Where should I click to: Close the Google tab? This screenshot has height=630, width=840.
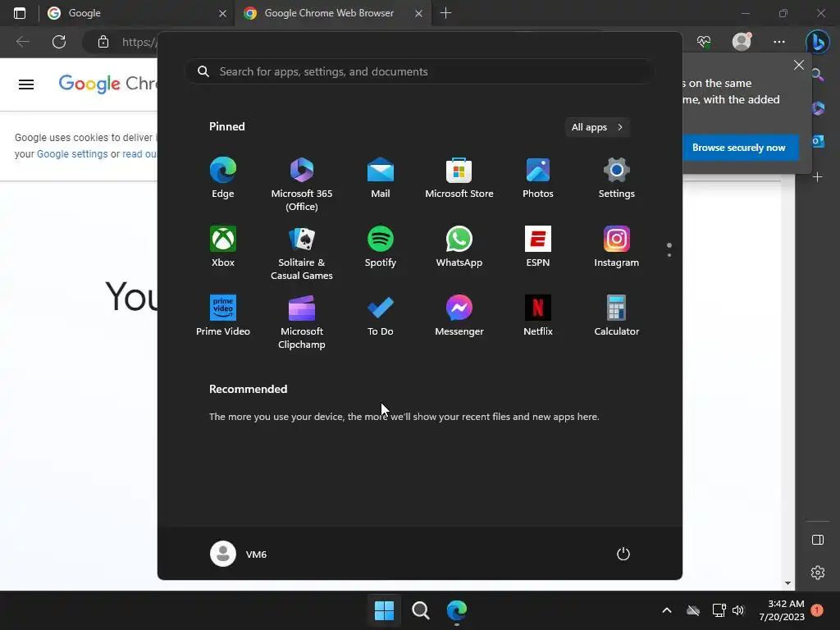click(222, 13)
